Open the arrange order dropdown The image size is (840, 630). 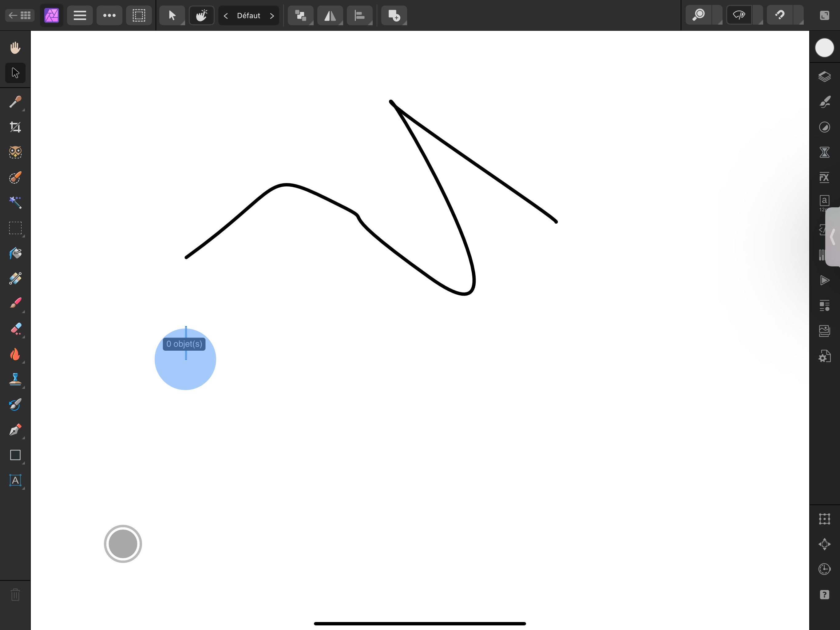click(x=301, y=15)
